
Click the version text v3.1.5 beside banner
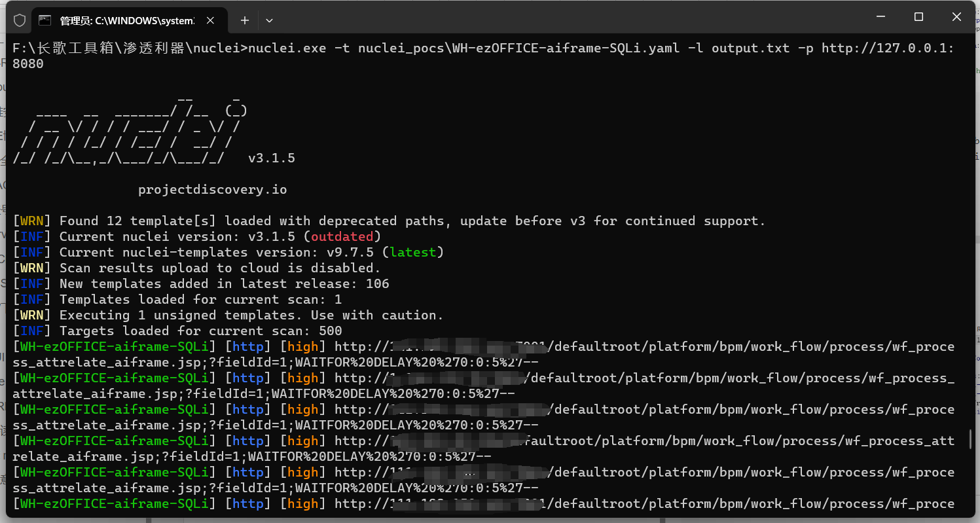click(x=272, y=158)
